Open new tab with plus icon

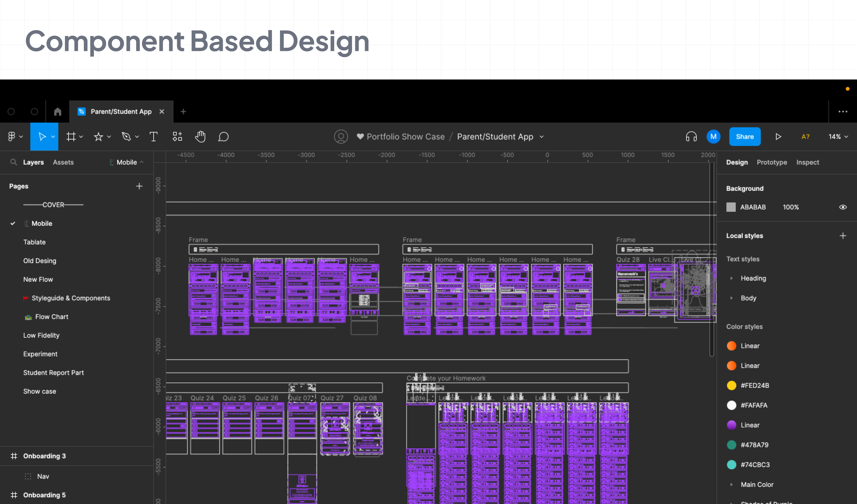pyautogui.click(x=183, y=112)
